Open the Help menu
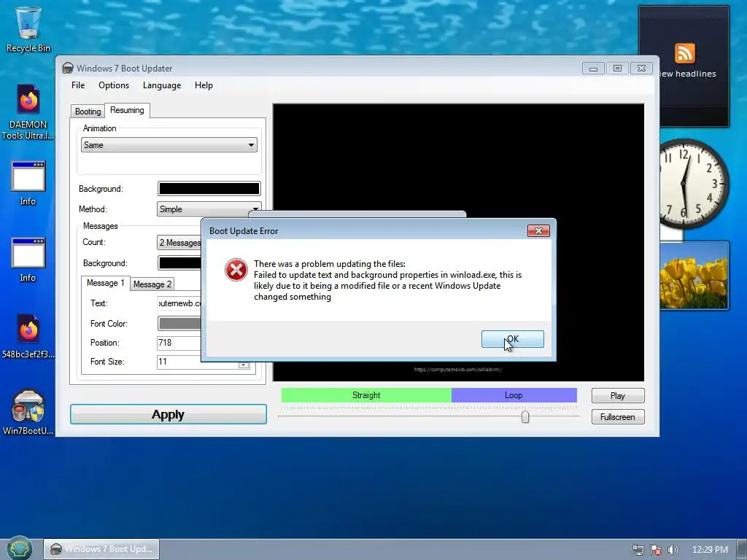The width and height of the screenshot is (747, 560). click(x=204, y=85)
